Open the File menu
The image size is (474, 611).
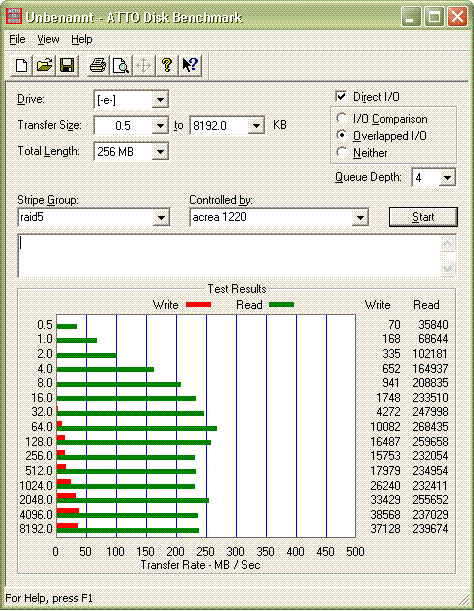(17, 39)
